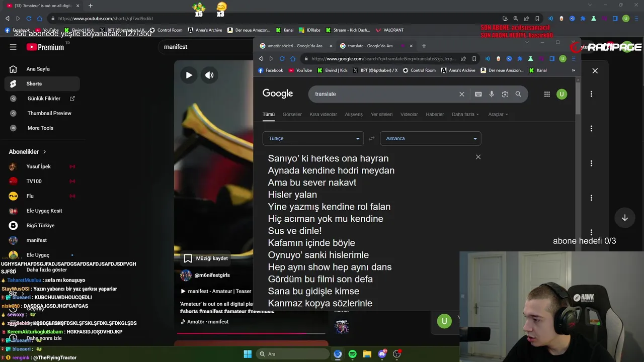Open TV100 subscription channel
Screen dimensions: 644x362
pyautogui.click(x=42, y=181)
